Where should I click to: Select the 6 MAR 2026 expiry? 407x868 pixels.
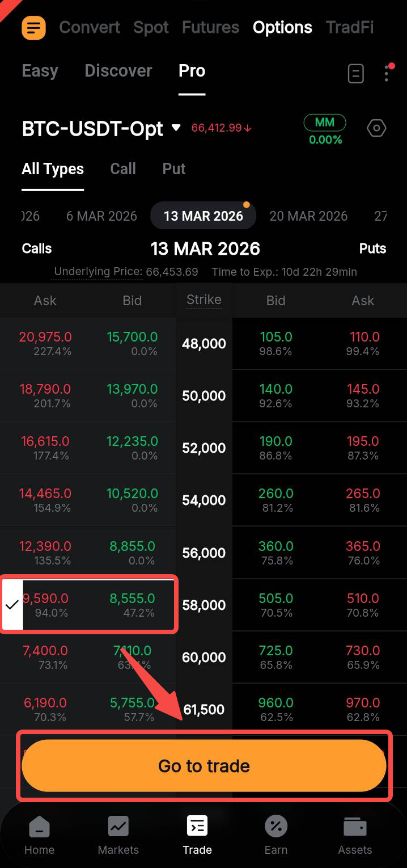[101, 216]
